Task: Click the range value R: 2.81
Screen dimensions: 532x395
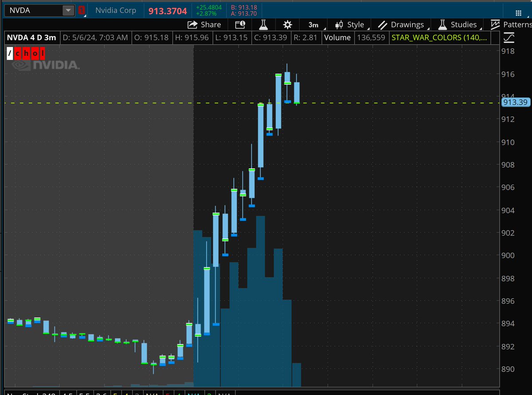Action: (305, 38)
